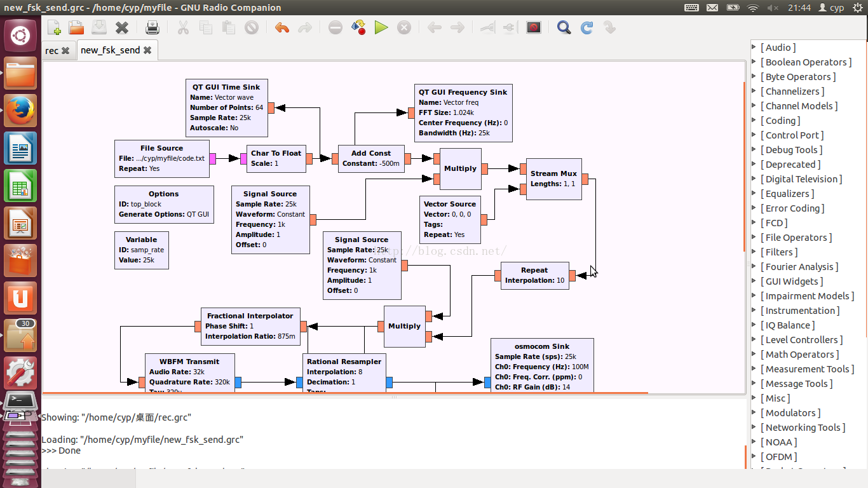Screen dimensions: 868x488
Task: Select the Add Const block
Action: click(371, 158)
